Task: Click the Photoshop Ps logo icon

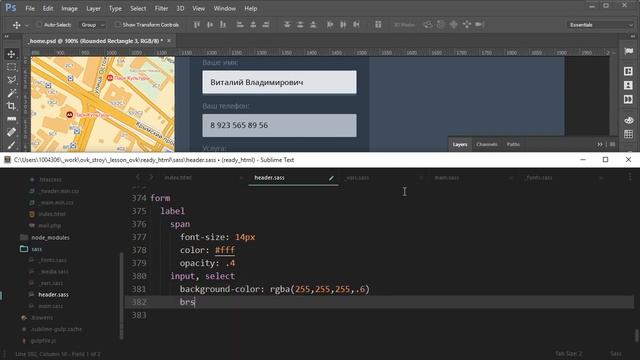Action: [x=11, y=8]
